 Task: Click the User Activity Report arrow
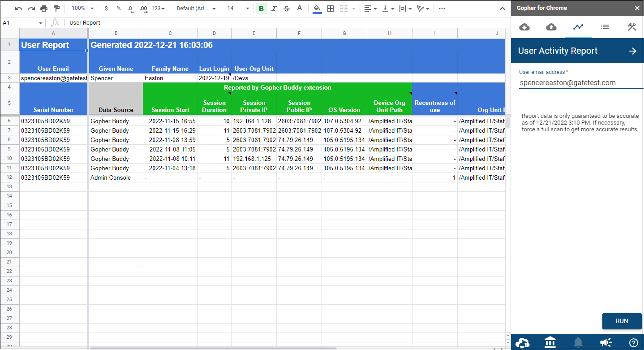click(x=632, y=51)
